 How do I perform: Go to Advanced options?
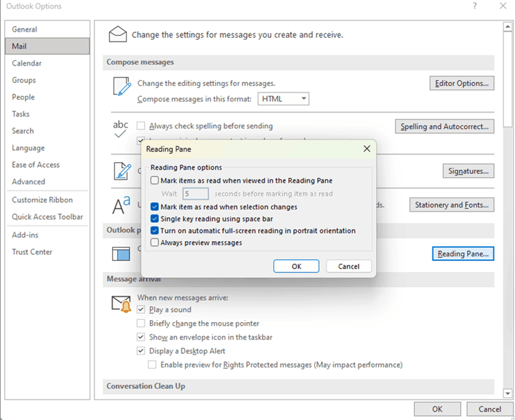point(47,182)
